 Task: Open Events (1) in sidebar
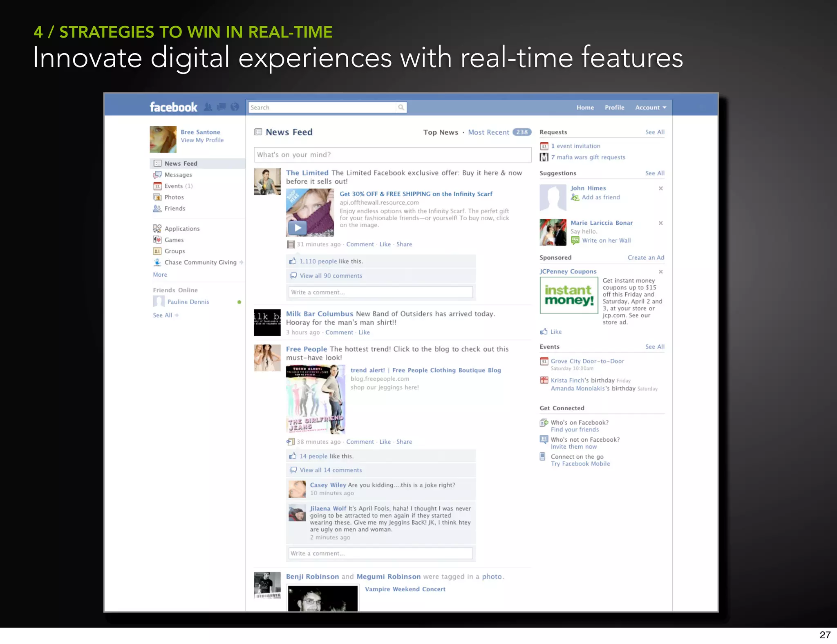(179, 186)
